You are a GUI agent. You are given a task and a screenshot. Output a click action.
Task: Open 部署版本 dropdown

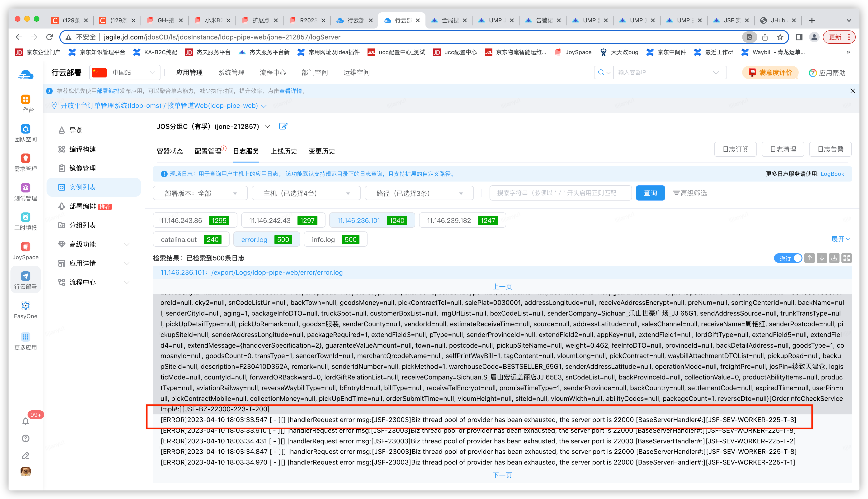[x=200, y=193]
